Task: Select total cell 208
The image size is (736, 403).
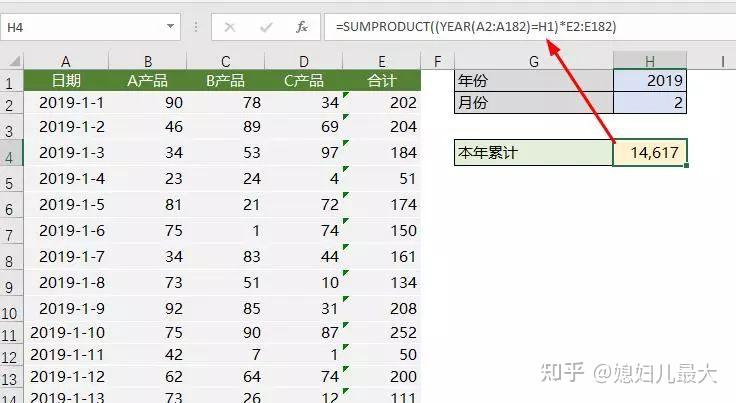Action: [x=382, y=309]
